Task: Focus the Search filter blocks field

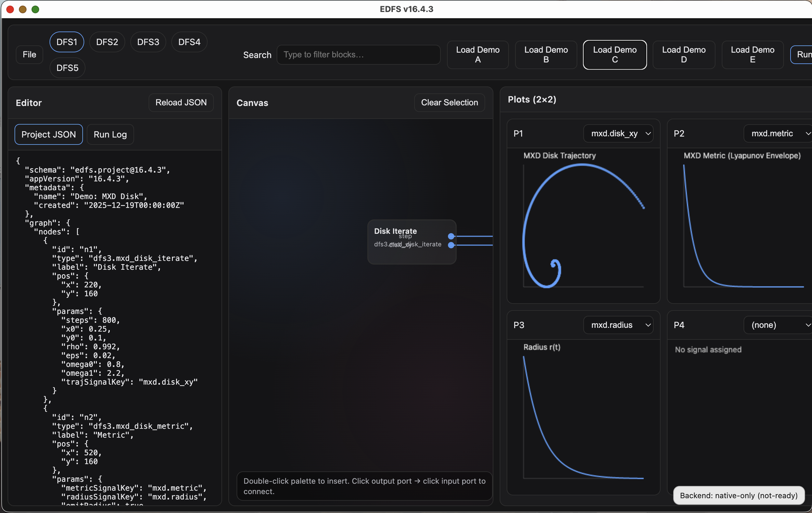Action: 358,55
